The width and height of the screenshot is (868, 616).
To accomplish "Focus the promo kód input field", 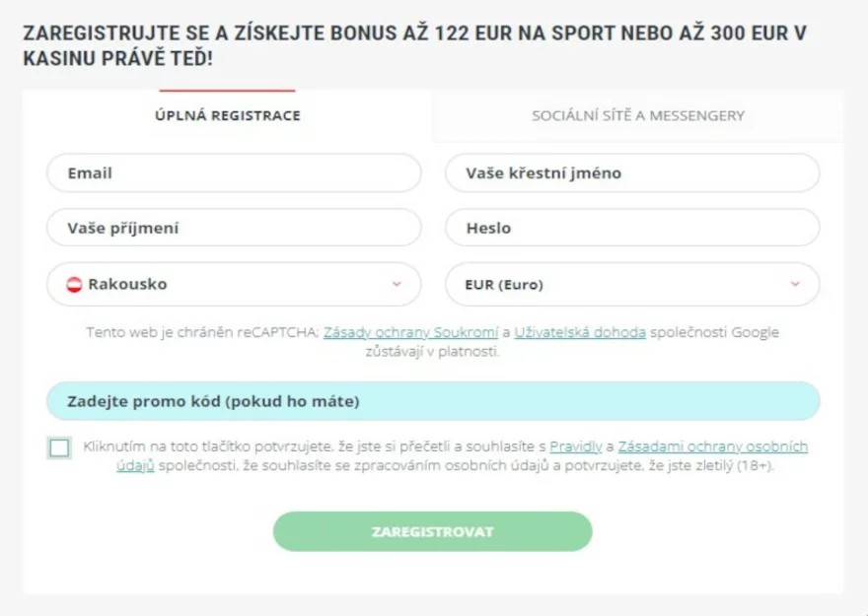I will coord(432,401).
